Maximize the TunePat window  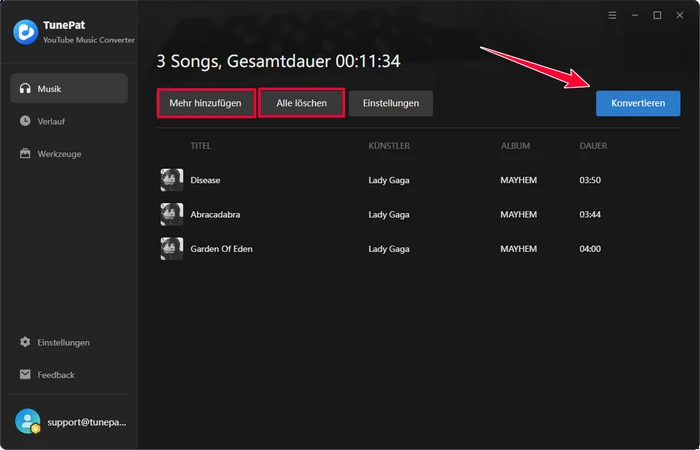(657, 16)
